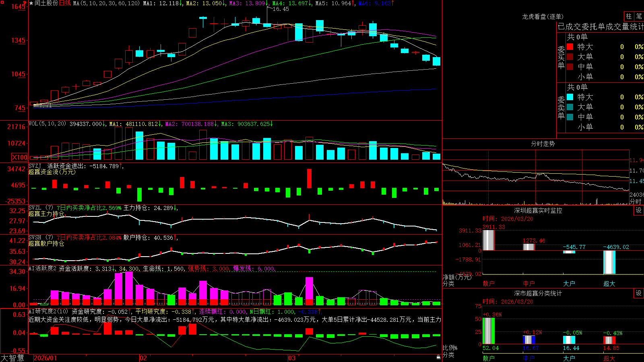This screenshot has height=362, width=644.
Task: Click dark red 大单 swatch under 委买单
Action: [570, 57]
